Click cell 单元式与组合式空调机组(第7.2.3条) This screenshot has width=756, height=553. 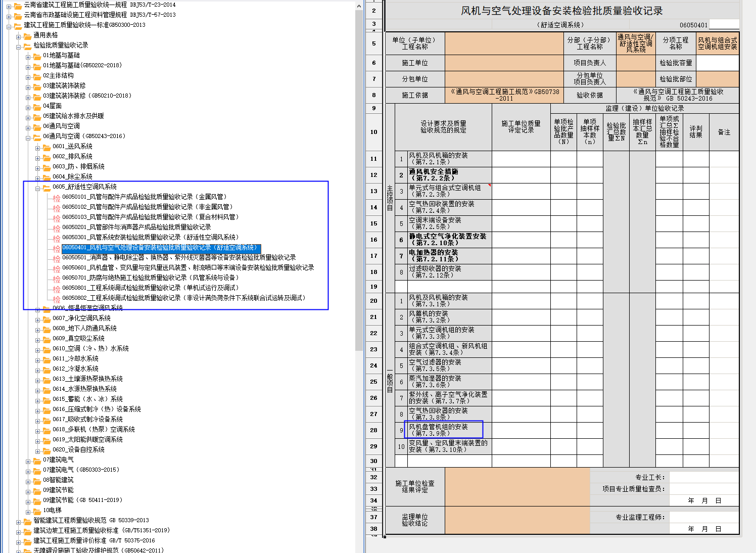450,191
